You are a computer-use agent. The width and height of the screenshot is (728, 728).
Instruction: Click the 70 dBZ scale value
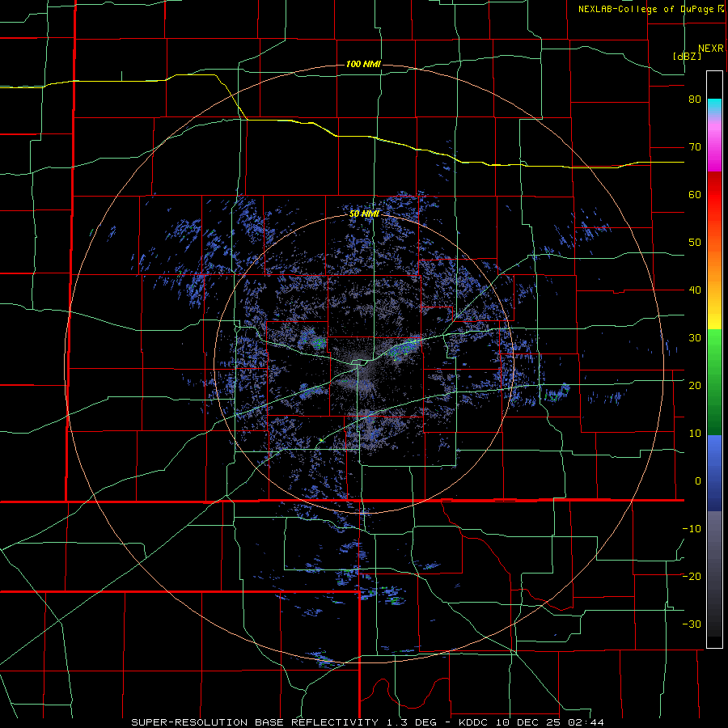point(695,147)
